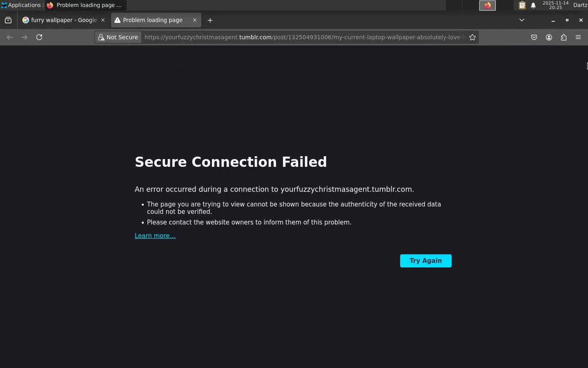
Task: Expand the list all tabs chevron
Action: 521,20
